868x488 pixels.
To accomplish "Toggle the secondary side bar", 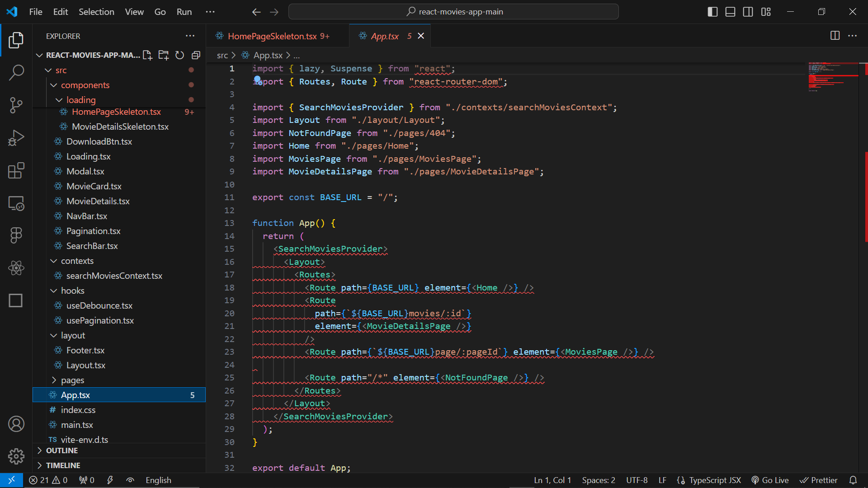I will pos(748,12).
